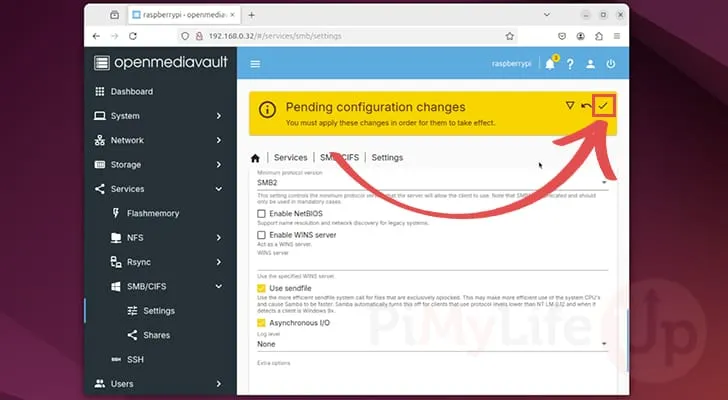Open browser application menu
The height and width of the screenshot is (400, 728).
tap(617, 36)
